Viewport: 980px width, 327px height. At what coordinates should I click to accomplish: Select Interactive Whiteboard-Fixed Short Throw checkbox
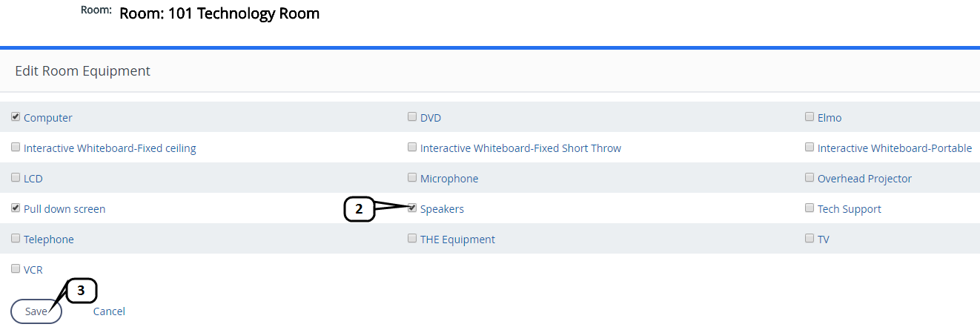click(412, 148)
